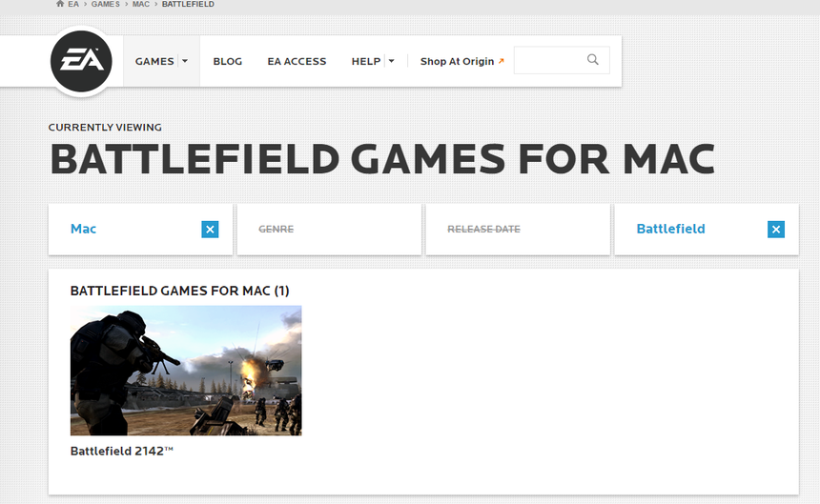Click the MAC breadcrumb link
Screen dimensions: 820x504
[x=141, y=5]
